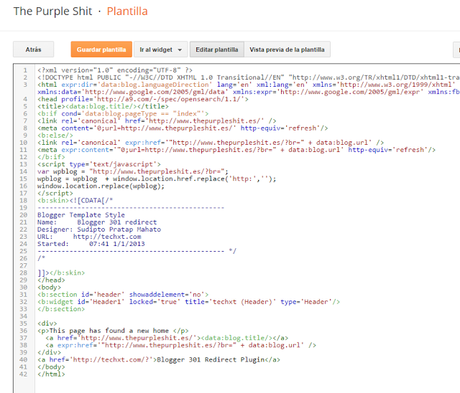Click the head profile opensearch line
Image resolution: width=460 pixels, height=393 pixels.
143,99
